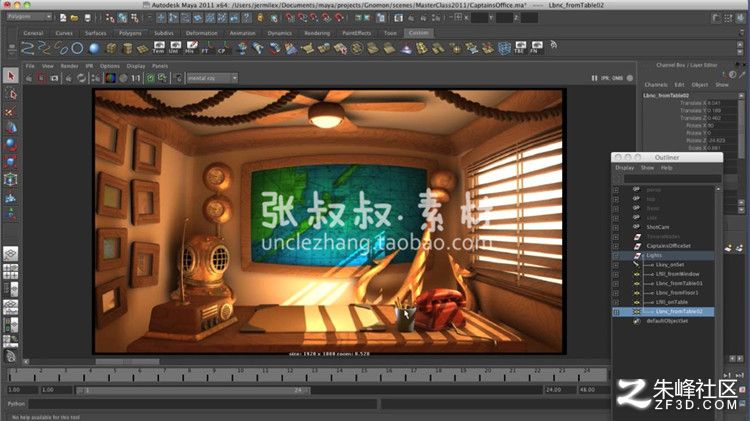
Task: Open the Outliner Display menu
Action: pos(624,168)
